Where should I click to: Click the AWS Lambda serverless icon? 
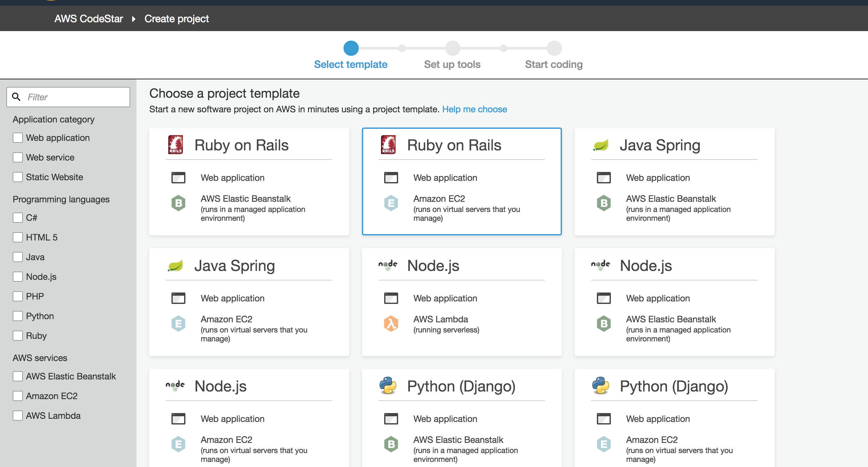[x=391, y=324]
